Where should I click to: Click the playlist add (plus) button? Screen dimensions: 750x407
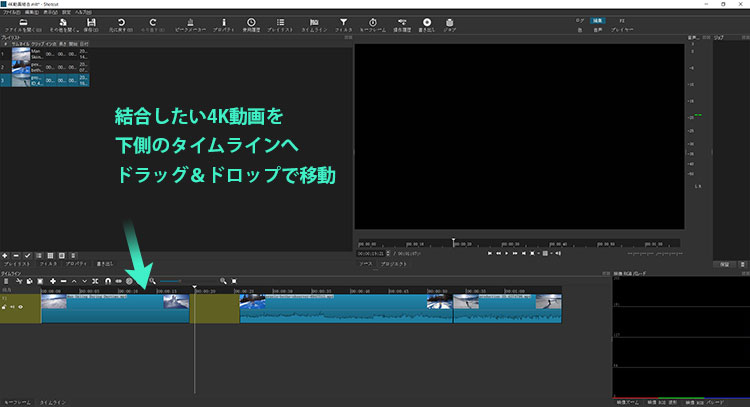click(5, 256)
